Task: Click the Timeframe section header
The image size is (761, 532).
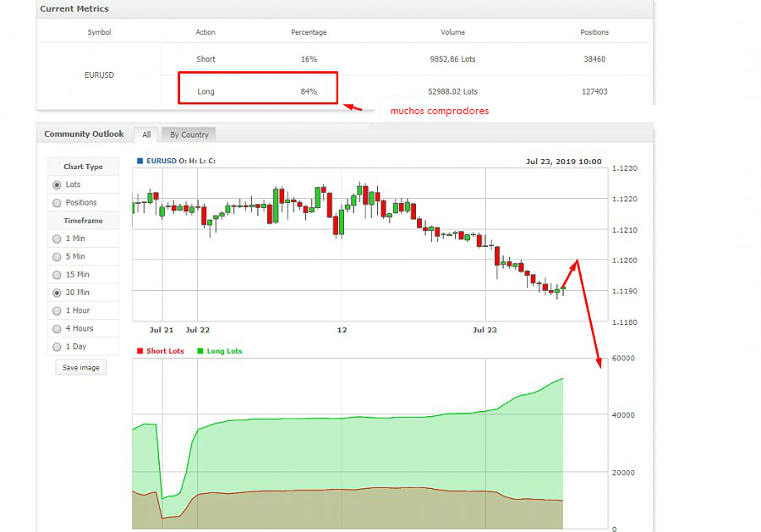Action: pos(83,221)
